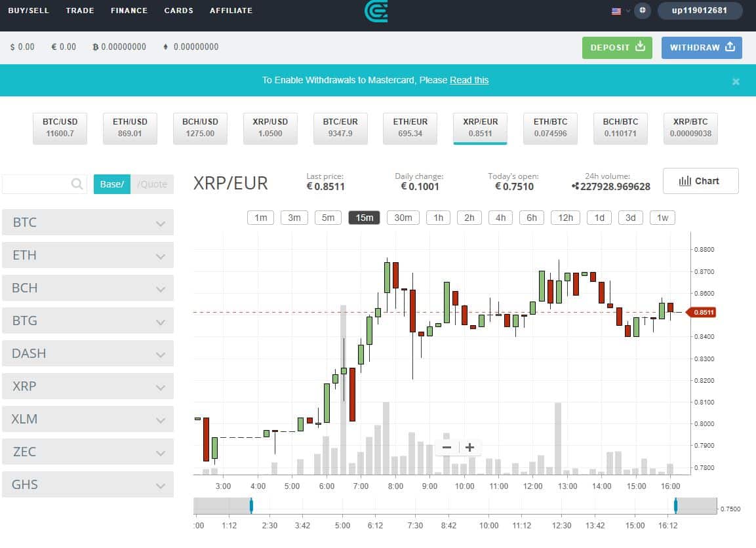Image resolution: width=756 pixels, height=548 pixels.
Task: Click the green DEPOSIT button
Action: pyautogui.click(x=617, y=48)
